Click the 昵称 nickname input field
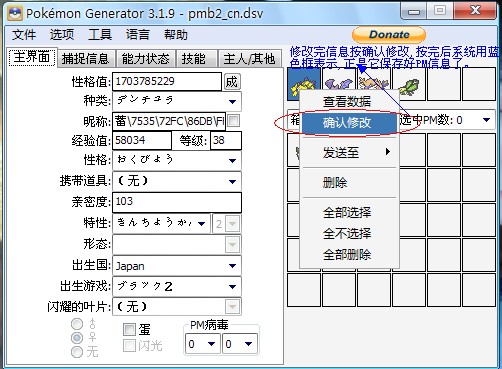This screenshot has height=369, width=502. 169,121
